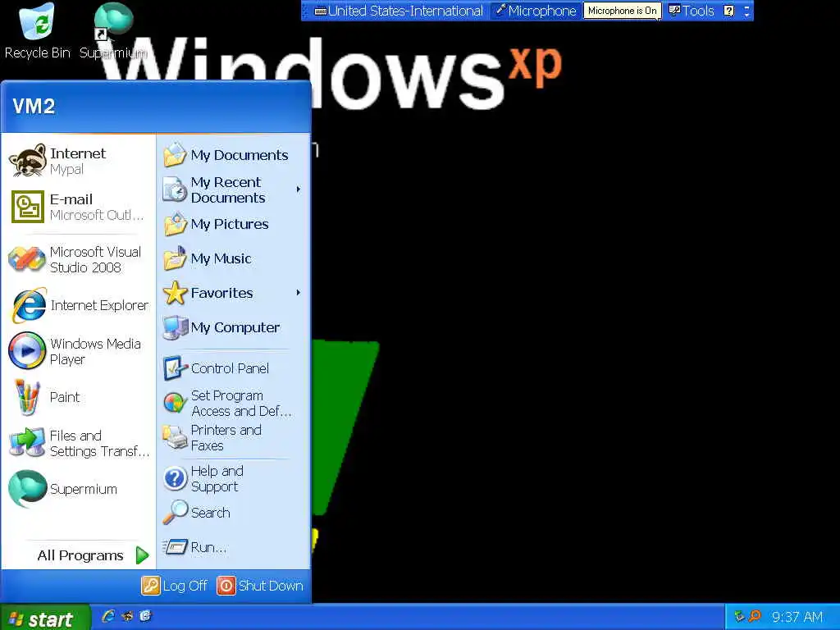Open Set Program Access and Defaults icon

pos(175,403)
